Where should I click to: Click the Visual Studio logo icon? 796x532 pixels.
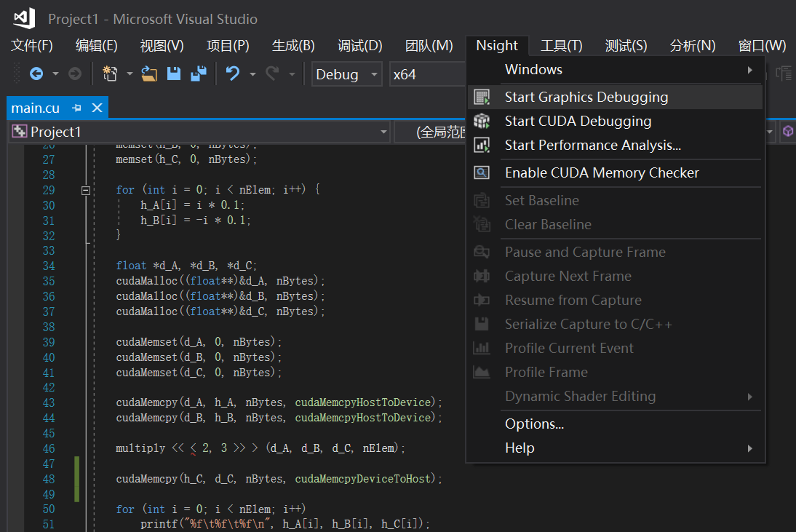[x=24, y=18]
